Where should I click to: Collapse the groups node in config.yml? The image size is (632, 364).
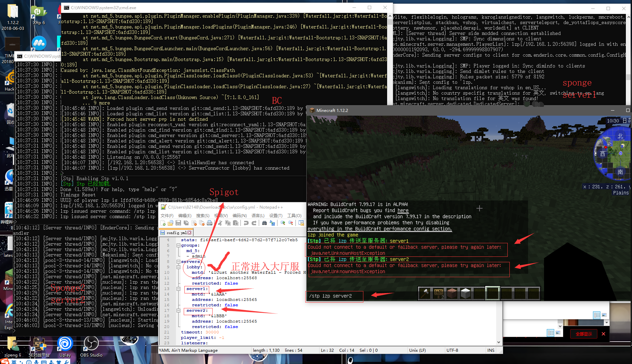(x=178, y=245)
